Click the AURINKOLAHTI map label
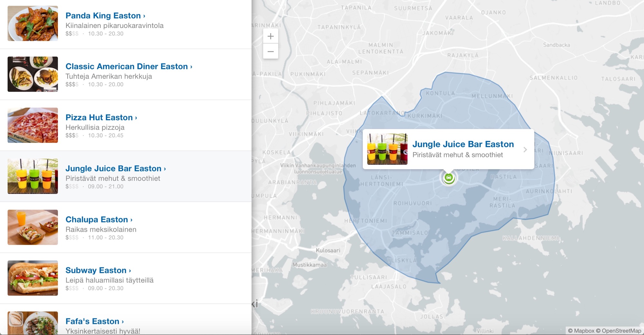Screen dimensions: 644x335 point(549,191)
